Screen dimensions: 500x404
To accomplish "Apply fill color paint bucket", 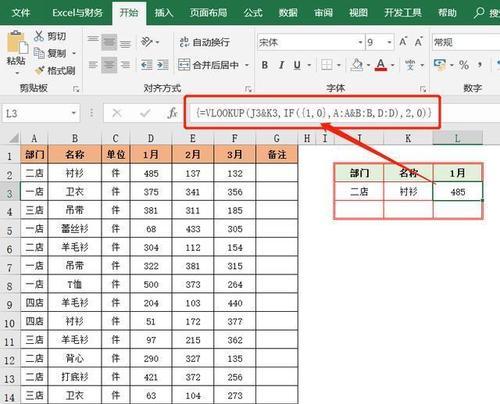I will [x=357, y=65].
